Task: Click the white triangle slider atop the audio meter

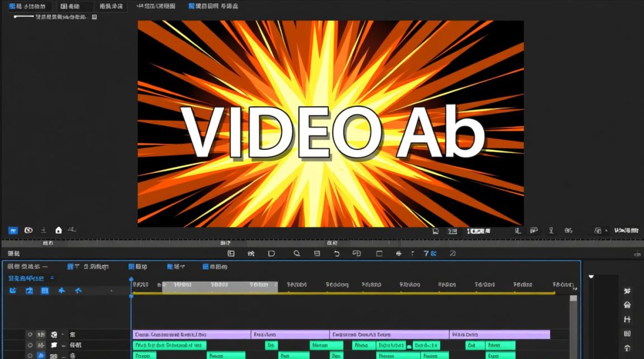Action: click(x=591, y=277)
